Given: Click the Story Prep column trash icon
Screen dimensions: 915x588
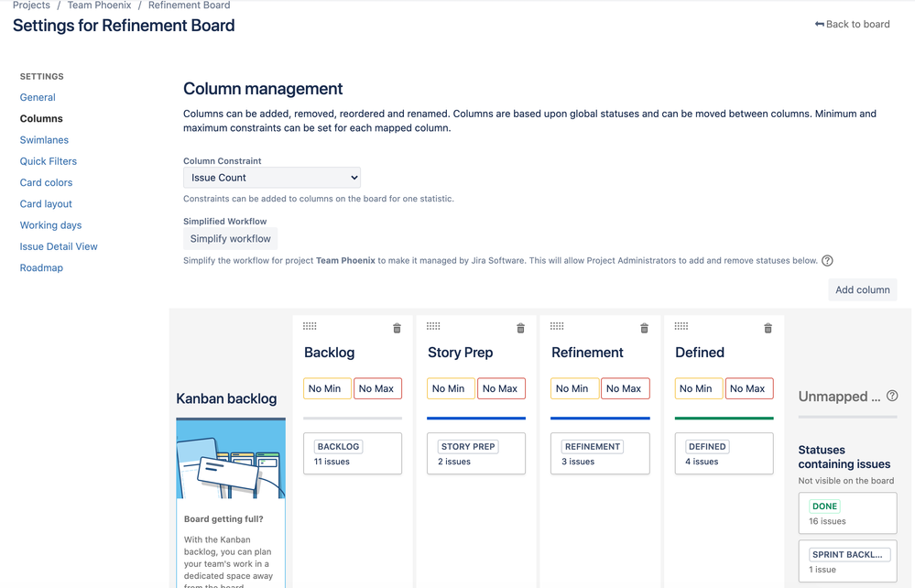Looking at the screenshot, I should pyautogui.click(x=520, y=328).
